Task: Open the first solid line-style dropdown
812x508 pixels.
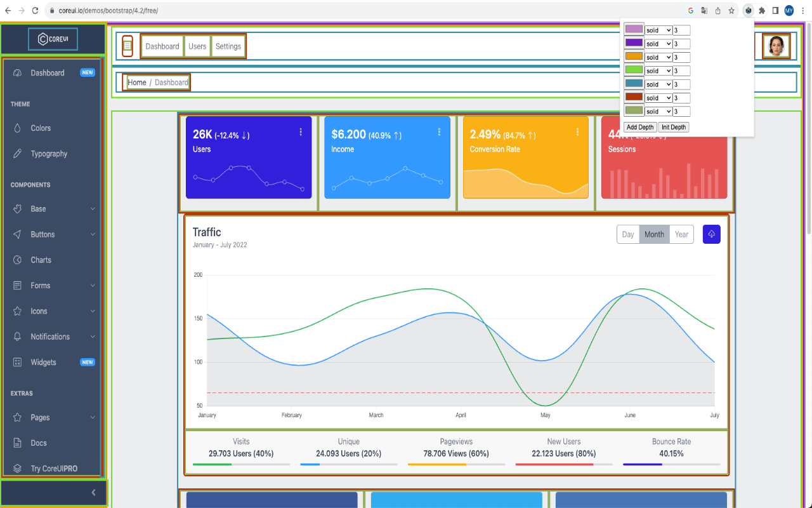Action: pyautogui.click(x=657, y=29)
